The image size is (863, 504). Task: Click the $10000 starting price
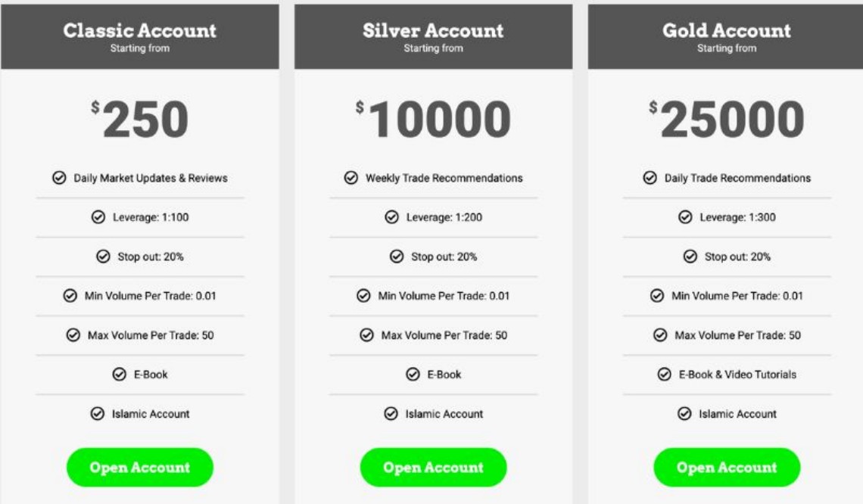coord(433,119)
